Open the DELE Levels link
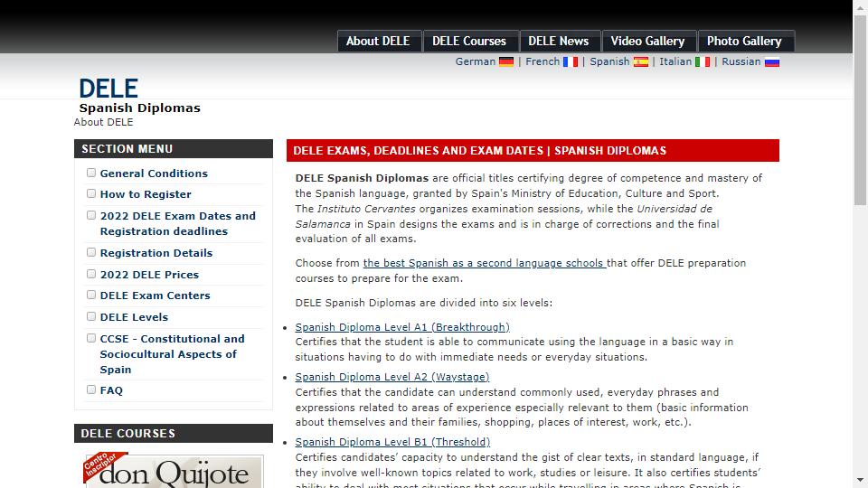This screenshot has height=488, width=868. [x=134, y=317]
